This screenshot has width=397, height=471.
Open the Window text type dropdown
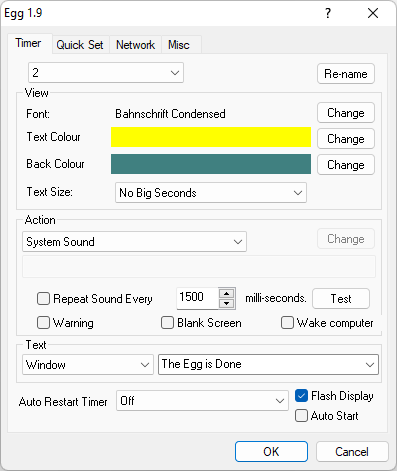click(x=88, y=365)
